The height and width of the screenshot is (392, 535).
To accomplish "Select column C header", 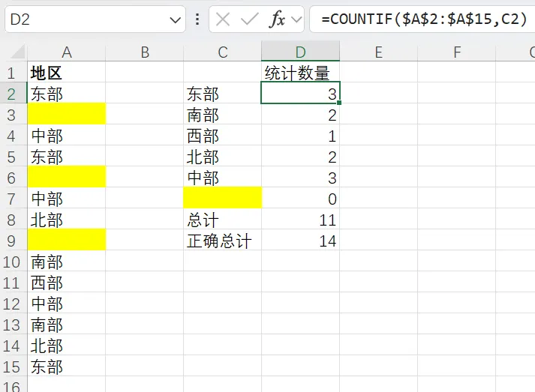I will coord(222,52).
